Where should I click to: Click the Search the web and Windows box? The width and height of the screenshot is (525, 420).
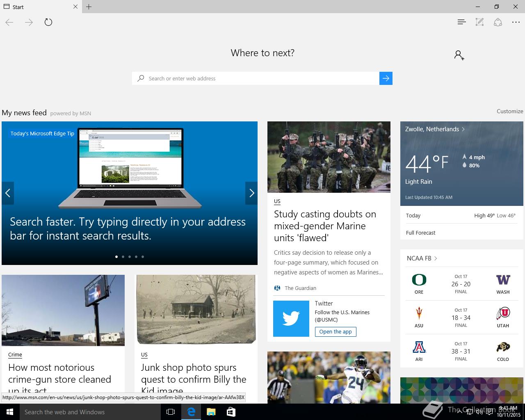(x=90, y=412)
